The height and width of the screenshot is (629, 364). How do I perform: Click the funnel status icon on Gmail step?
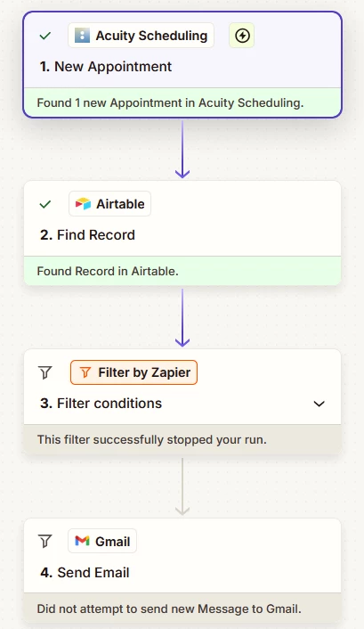tap(45, 541)
